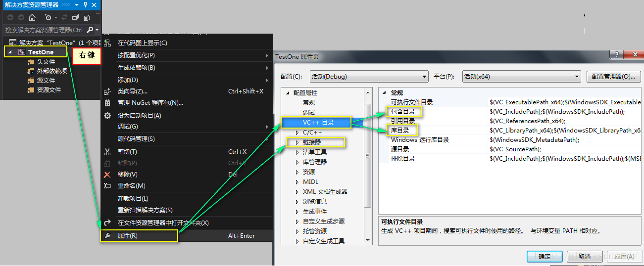Screen dimensions: 644x266
Task: Toggle the auto-hide pin of Solution Explorer
Action: 85,4
